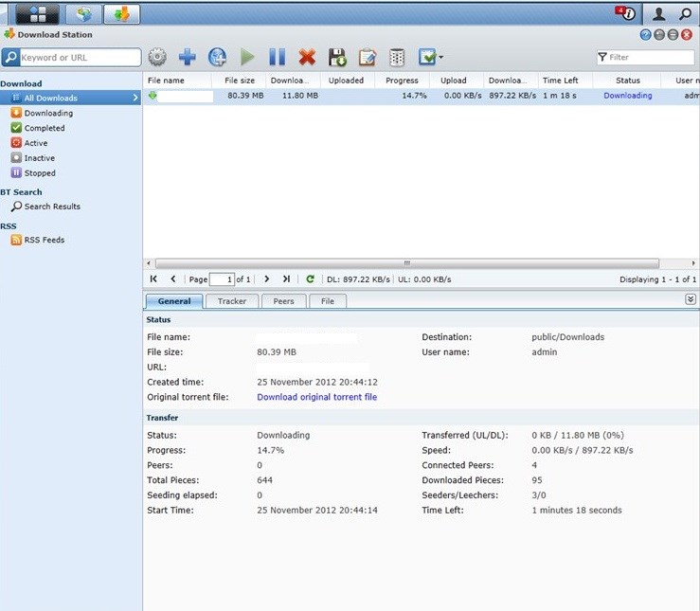Click in the Filter field
The image size is (700, 611).
point(646,57)
